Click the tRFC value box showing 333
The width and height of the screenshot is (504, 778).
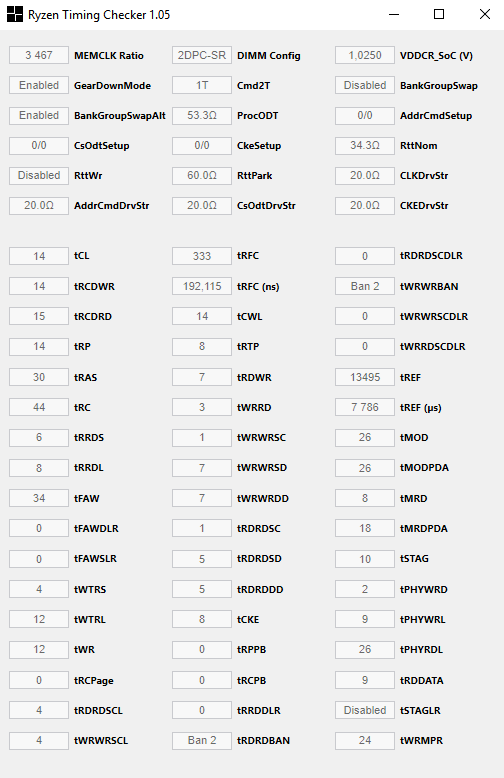202,256
